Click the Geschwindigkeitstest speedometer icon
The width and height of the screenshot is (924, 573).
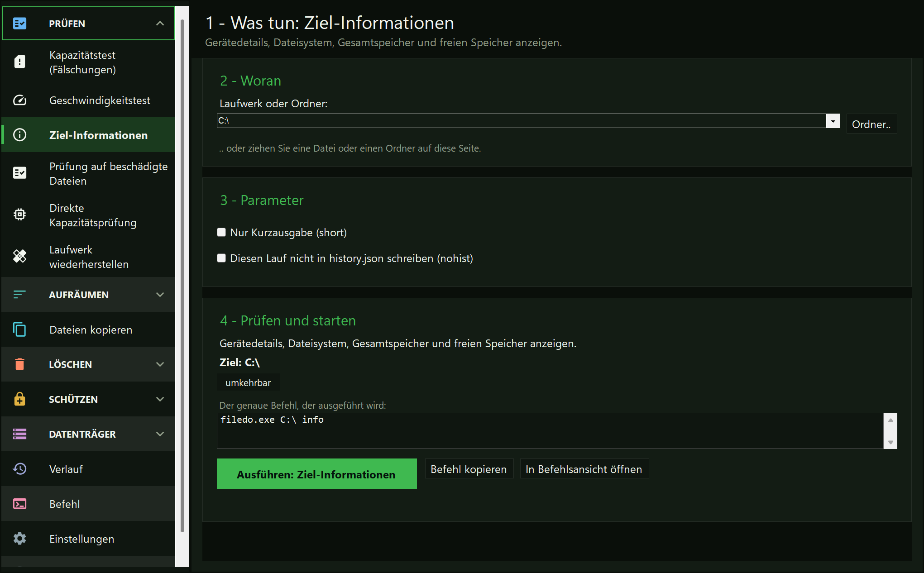coord(19,100)
